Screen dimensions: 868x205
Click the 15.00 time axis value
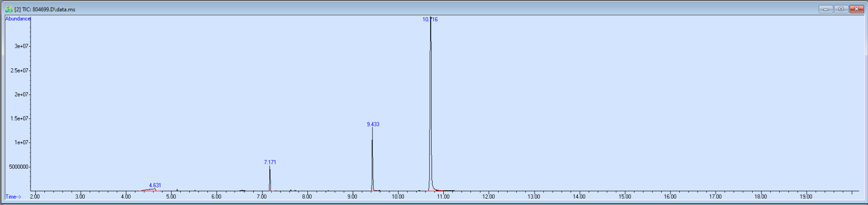pos(625,197)
